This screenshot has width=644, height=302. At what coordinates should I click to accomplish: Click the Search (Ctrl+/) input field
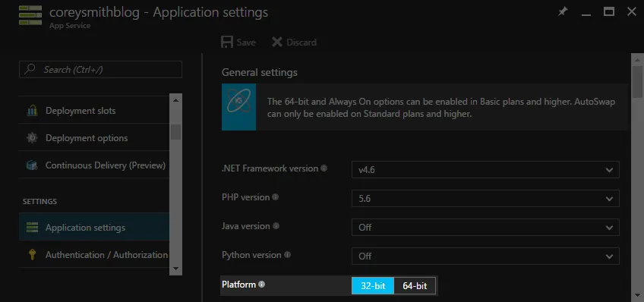(x=100, y=69)
